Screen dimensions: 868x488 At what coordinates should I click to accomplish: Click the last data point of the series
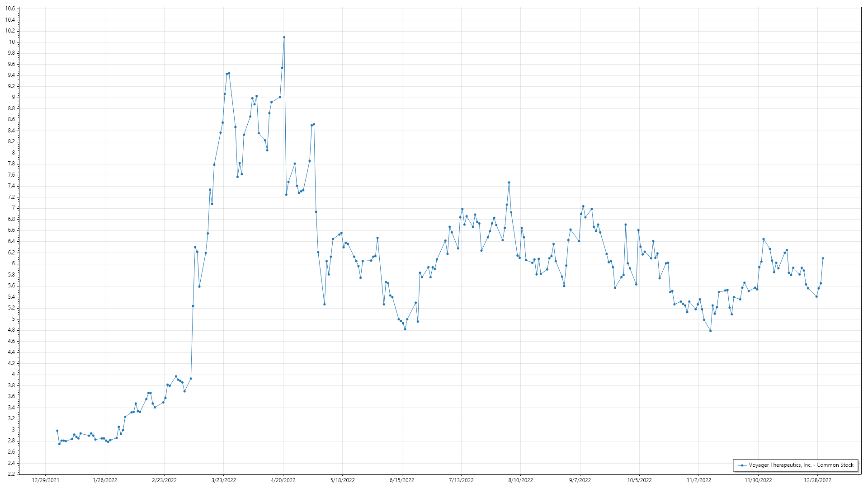(823, 258)
